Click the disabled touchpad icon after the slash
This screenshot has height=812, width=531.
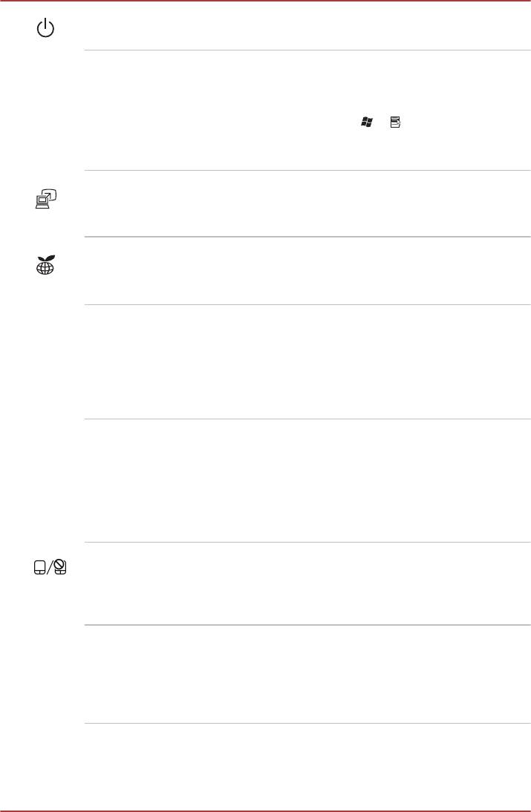click(59, 568)
